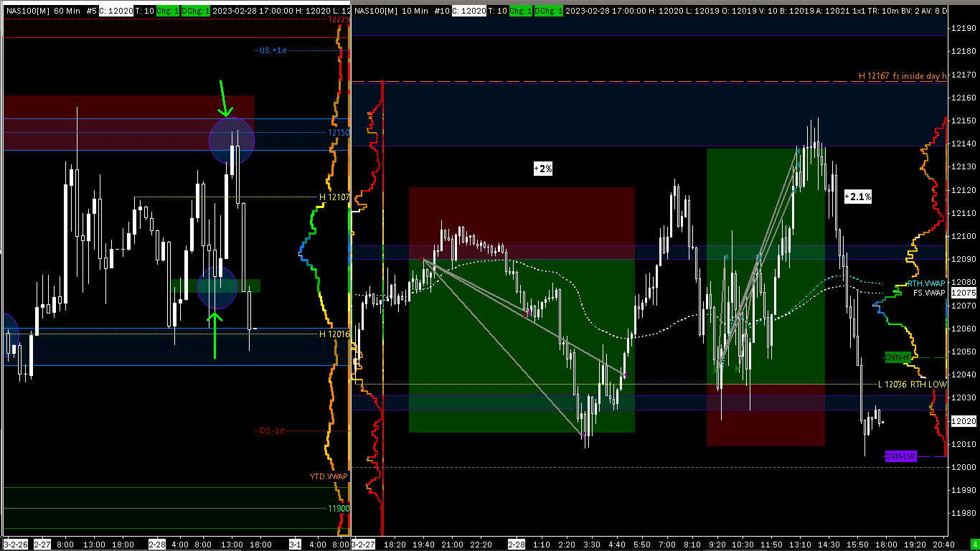Click the NAS100[M] 60 Min chart title
The width and height of the screenshot is (980, 551).
click(x=44, y=11)
